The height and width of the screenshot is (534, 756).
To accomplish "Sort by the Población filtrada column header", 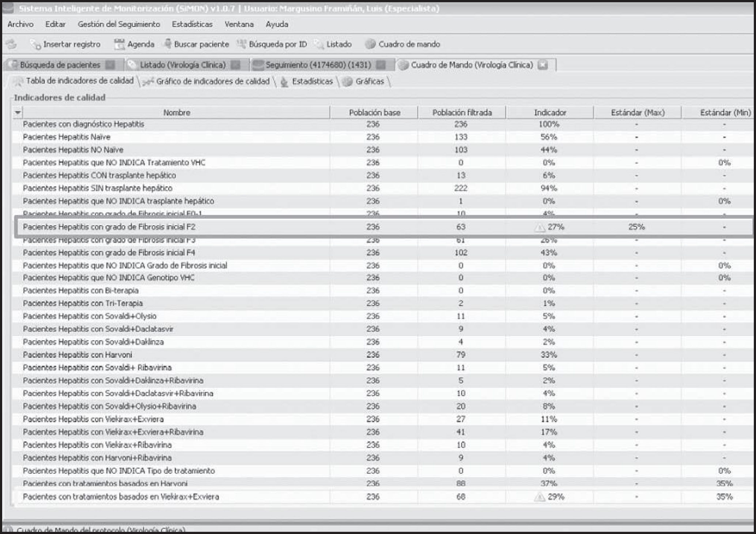I will (x=462, y=112).
